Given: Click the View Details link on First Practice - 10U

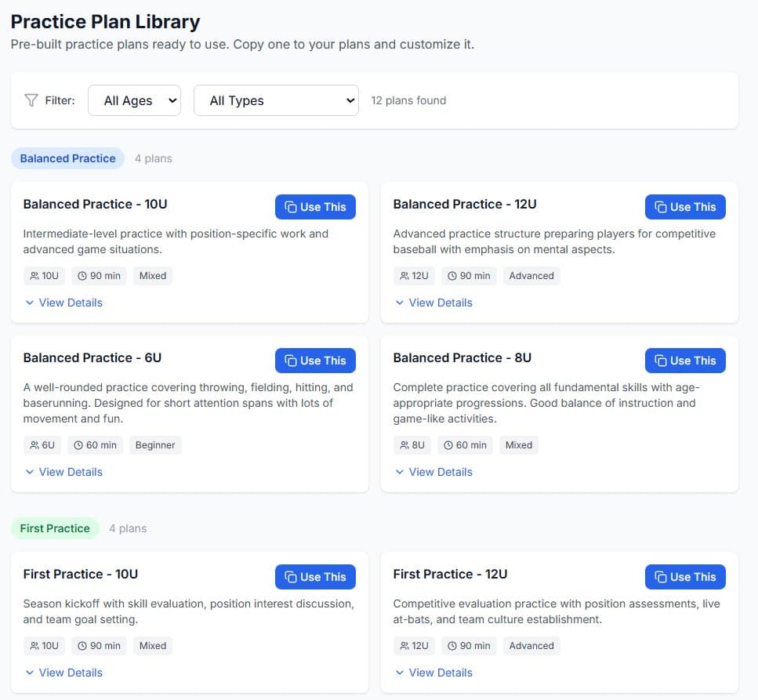Looking at the screenshot, I should [63, 672].
